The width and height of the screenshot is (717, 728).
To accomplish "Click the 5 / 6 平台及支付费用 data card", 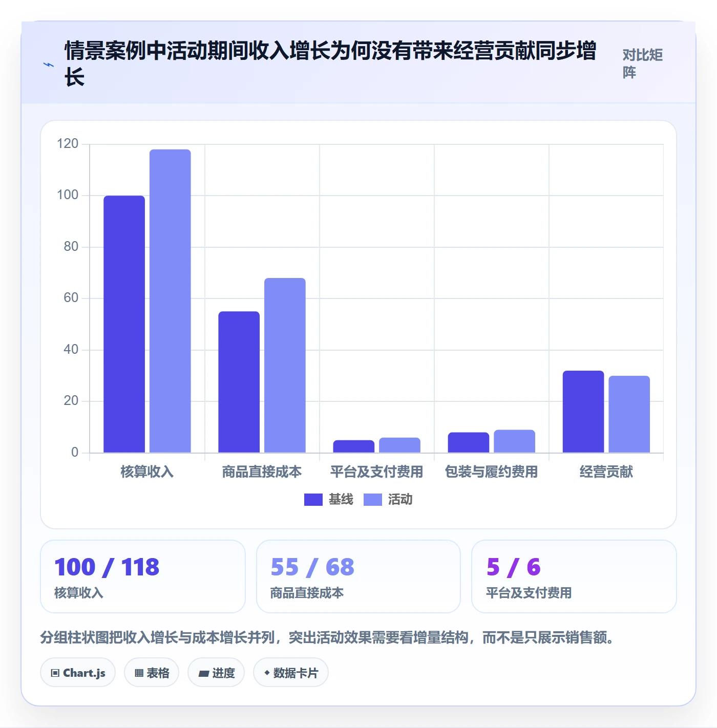I will click(574, 576).
